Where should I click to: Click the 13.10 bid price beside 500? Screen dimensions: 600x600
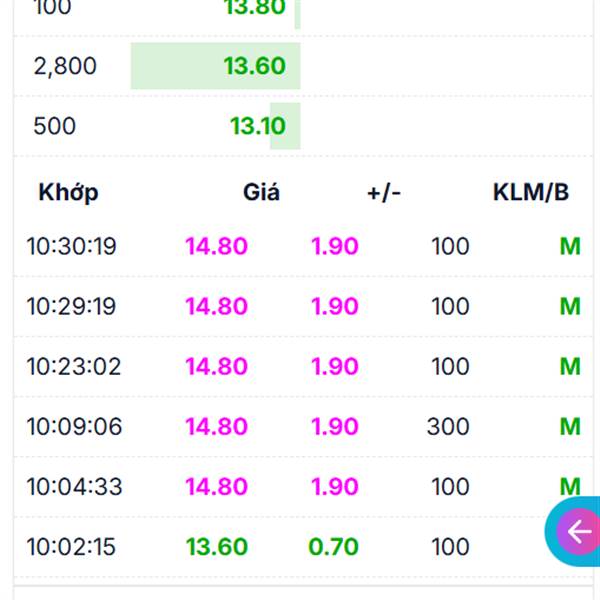257,126
